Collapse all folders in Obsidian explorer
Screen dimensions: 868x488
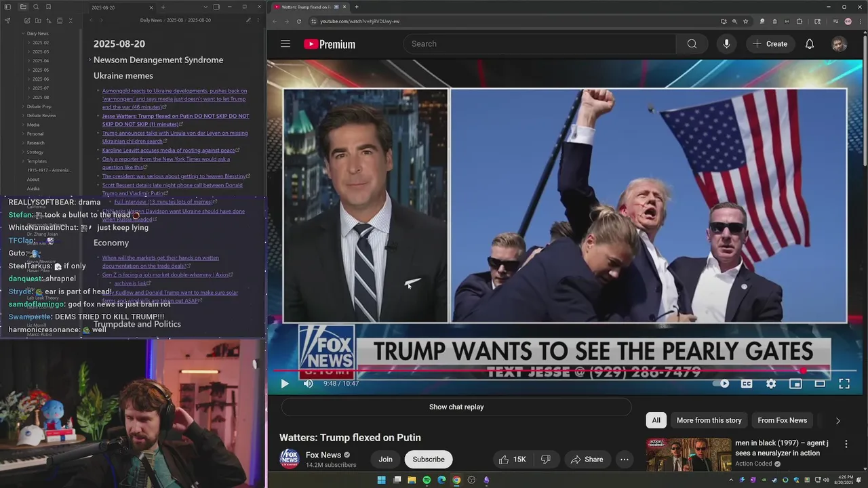pos(71,21)
